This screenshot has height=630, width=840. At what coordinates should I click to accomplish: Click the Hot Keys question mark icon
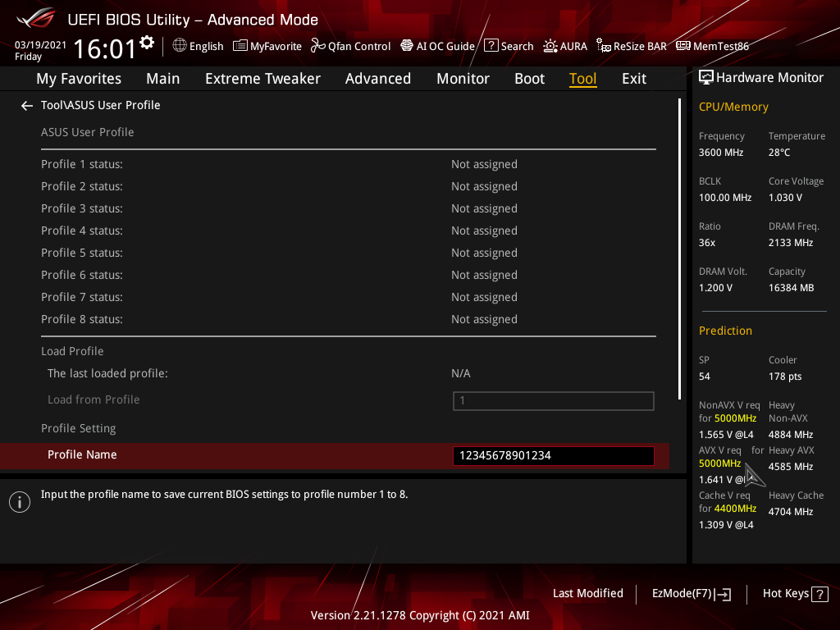click(x=819, y=594)
